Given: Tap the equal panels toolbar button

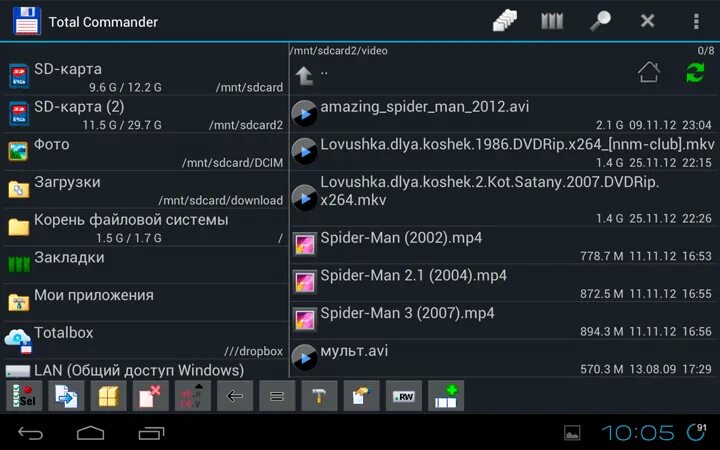Looking at the screenshot, I should 277,395.
